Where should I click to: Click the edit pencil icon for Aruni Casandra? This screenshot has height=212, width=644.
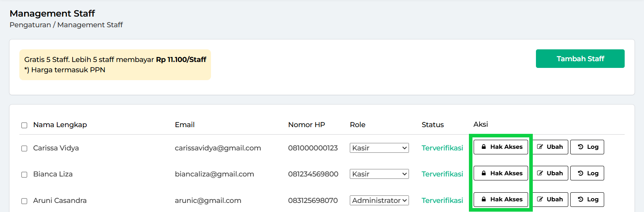pos(540,199)
